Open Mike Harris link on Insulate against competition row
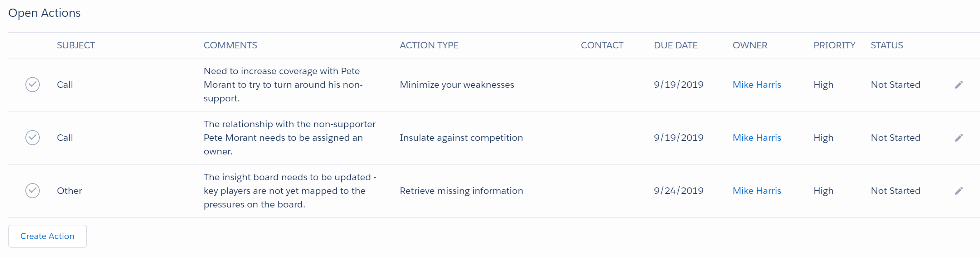Image resolution: width=980 pixels, height=258 pixels. click(757, 138)
